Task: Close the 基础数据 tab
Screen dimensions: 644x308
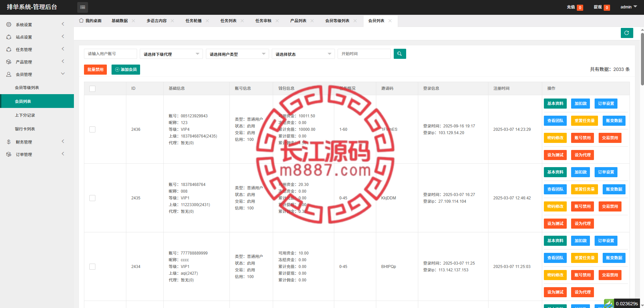Action: pyautogui.click(x=133, y=21)
